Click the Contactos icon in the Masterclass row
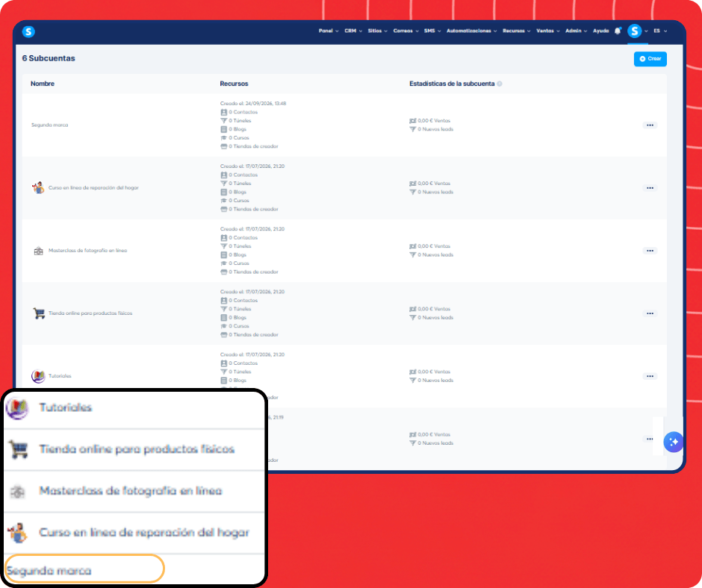Image resolution: width=702 pixels, height=588 pixels. tap(224, 237)
